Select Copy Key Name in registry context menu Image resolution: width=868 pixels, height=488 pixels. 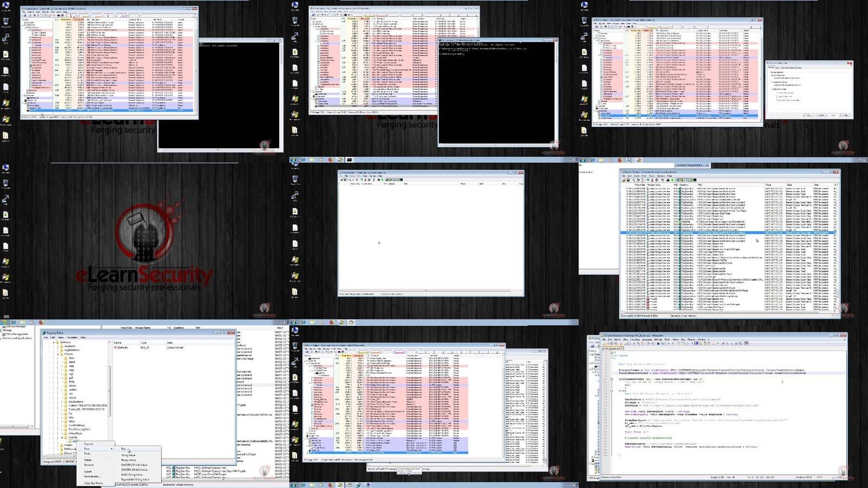(x=93, y=483)
